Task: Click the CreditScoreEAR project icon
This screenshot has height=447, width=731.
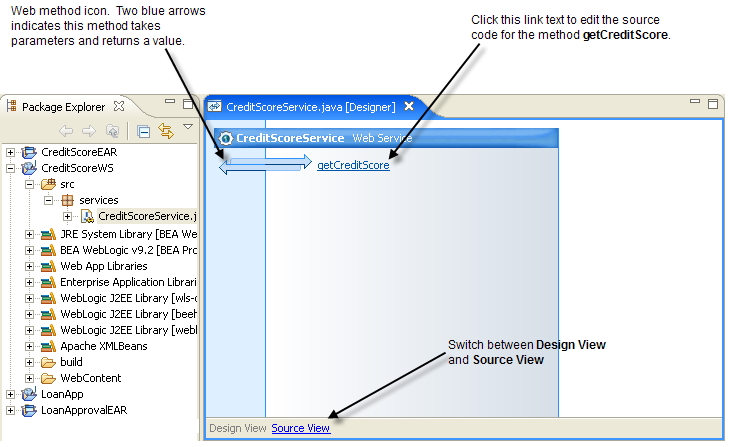Action: (x=29, y=152)
